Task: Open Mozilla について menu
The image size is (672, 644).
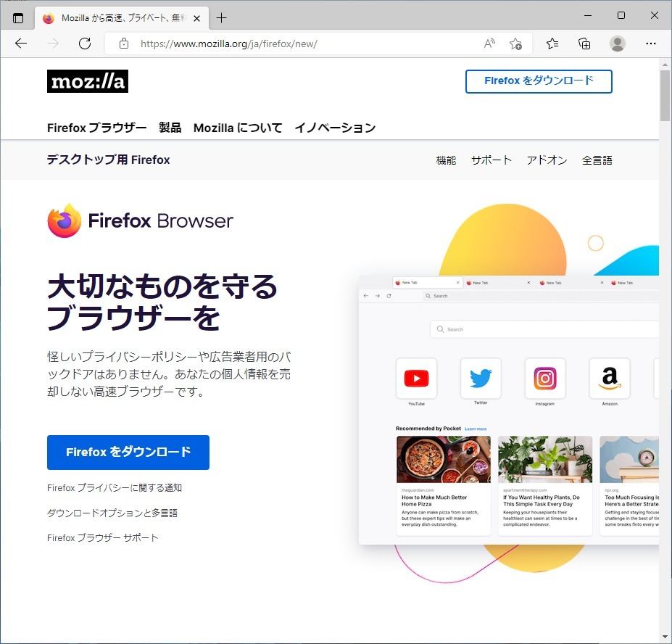Action: 238,128
